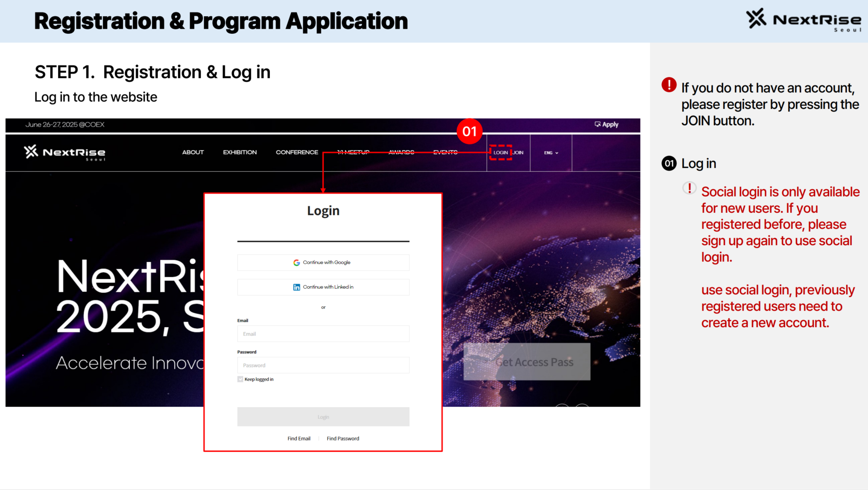Click LOGIN in the site header
The height and width of the screenshot is (490, 868).
tap(500, 153)
